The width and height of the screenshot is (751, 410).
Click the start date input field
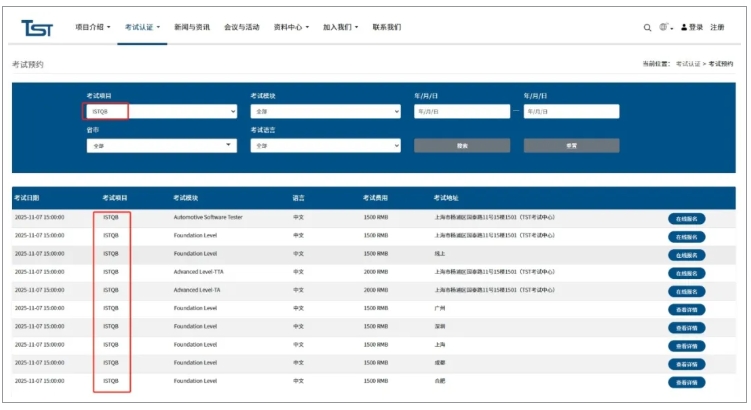click(461, 112)
